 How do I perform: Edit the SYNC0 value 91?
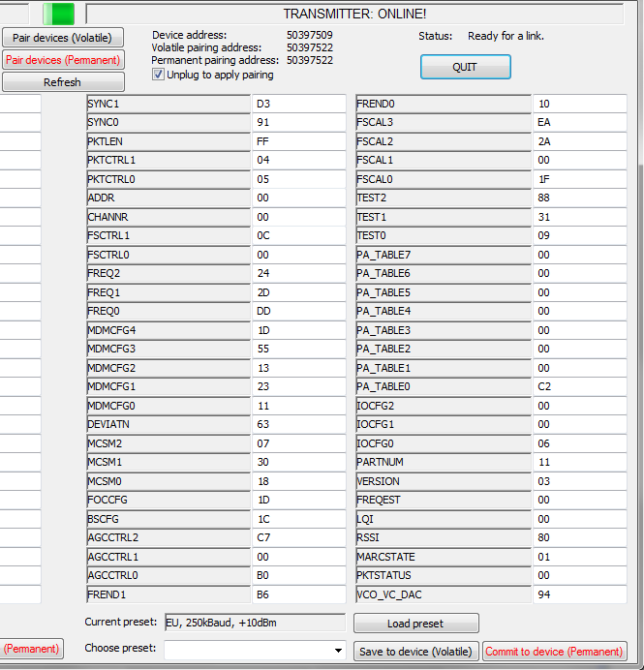click(298, 123)
